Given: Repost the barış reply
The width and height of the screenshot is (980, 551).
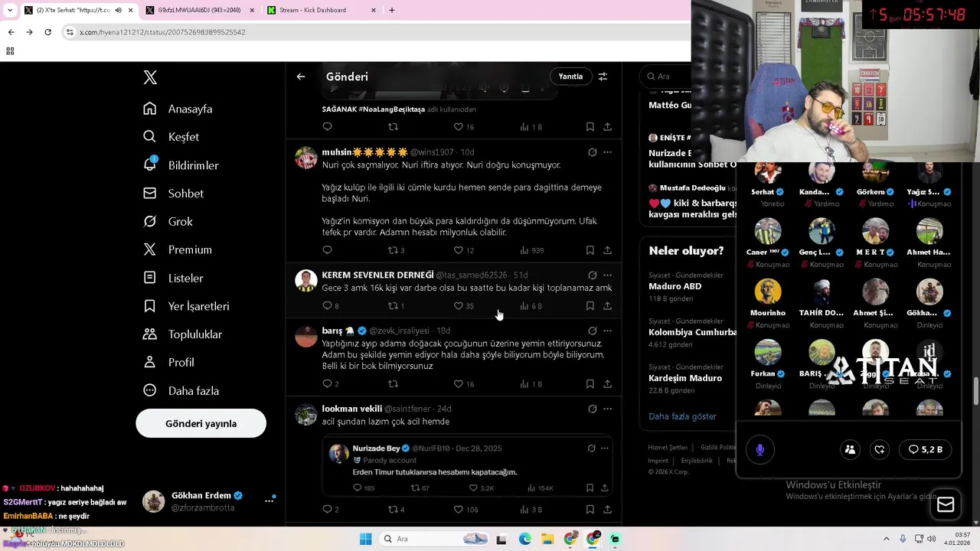Looking at the screenshot, I should 393,384.
